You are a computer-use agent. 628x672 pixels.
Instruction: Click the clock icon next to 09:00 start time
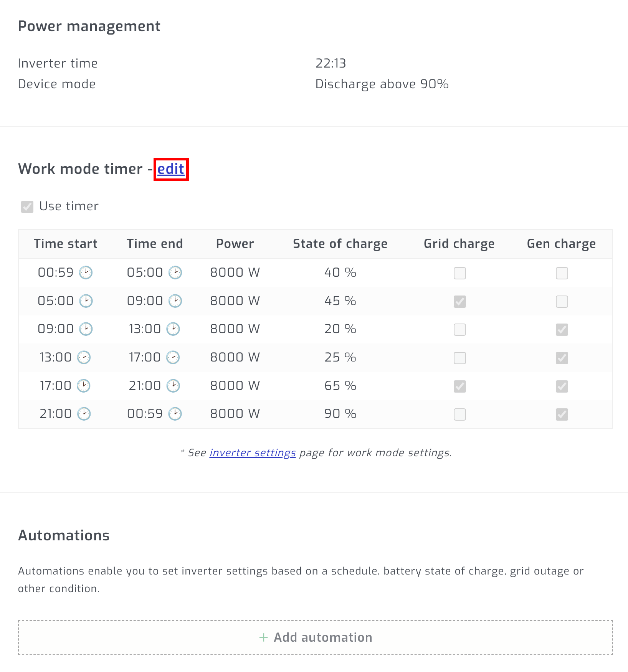[86, 329]
